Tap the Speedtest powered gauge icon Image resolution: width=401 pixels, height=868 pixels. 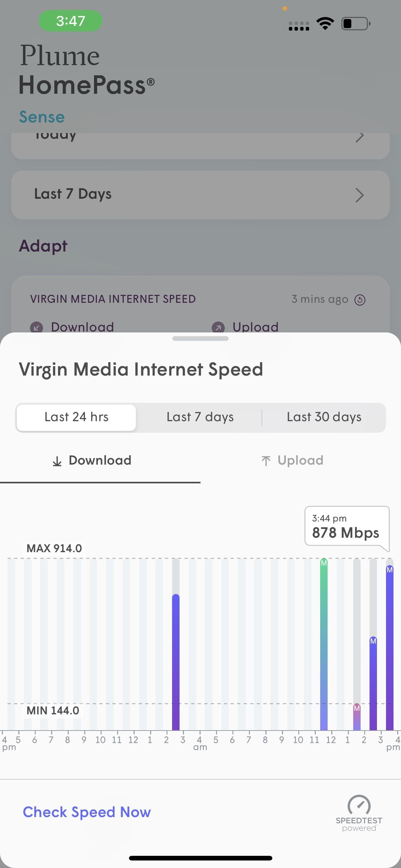click(359, 805)
